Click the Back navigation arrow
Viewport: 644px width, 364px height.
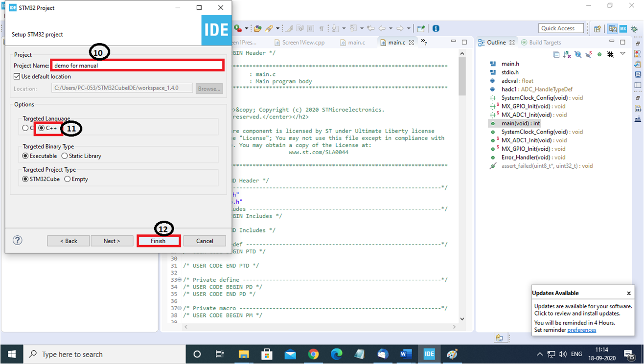382,28
